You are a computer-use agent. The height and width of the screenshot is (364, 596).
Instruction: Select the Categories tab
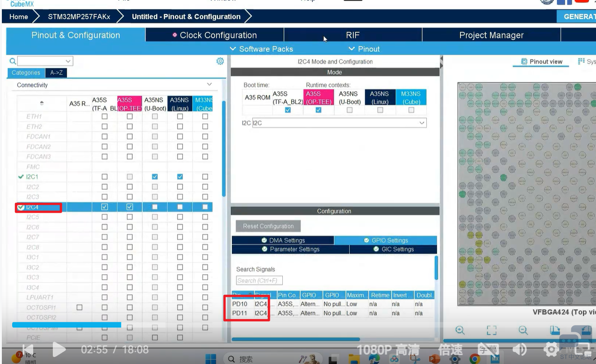click(26, 72)
